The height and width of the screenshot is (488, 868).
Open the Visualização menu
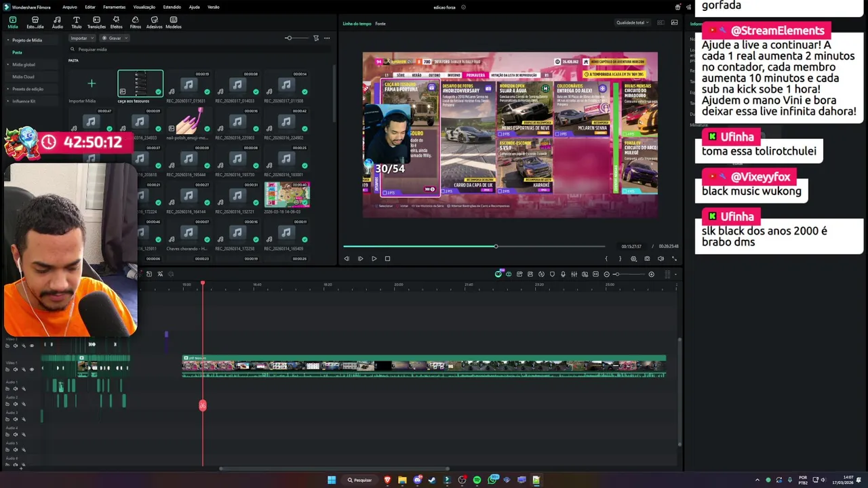[144, 7]
